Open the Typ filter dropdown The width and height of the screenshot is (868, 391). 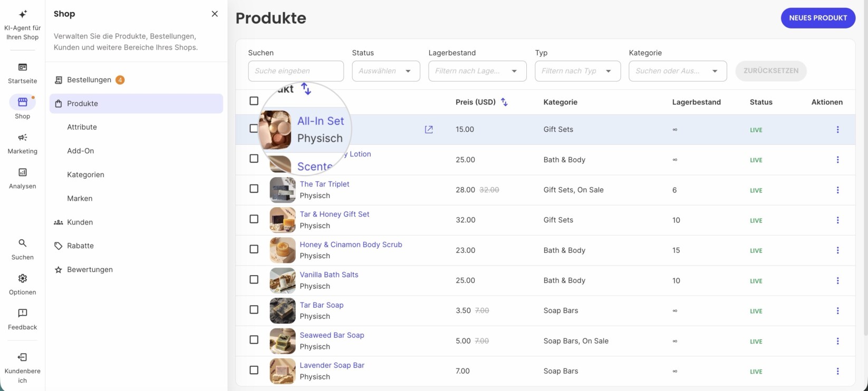(x=577, y=71)
